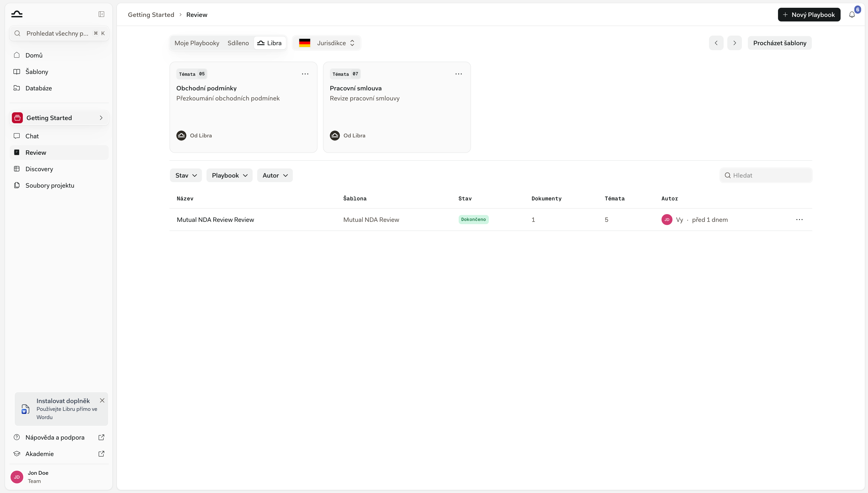Expand the Playbook filter dropdown
This screenshot has width=868, height=493.
pos(229,175)
